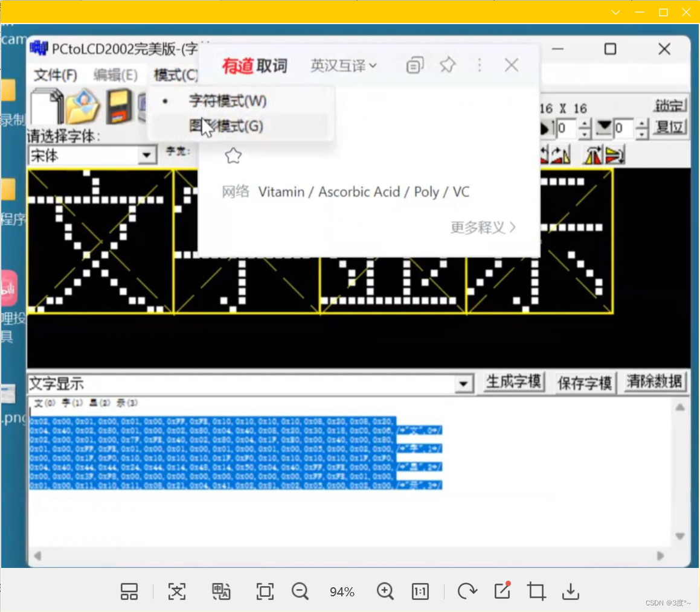Expand the 文字显示 dropdown arrow
700x612 pixels.
(x=464, y=384)
